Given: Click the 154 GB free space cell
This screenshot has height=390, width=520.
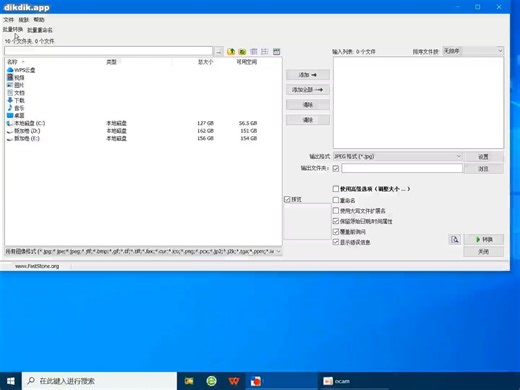Looking at the screenshot, I should (249, 138).
